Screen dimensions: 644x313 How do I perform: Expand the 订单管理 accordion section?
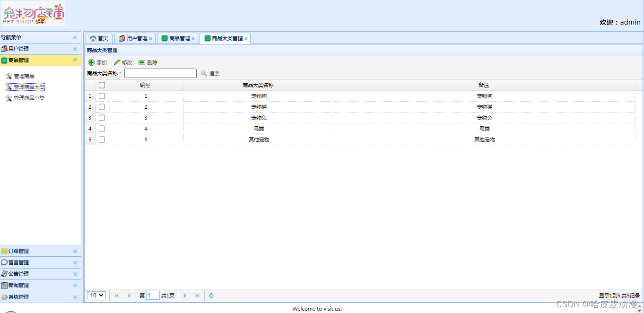tap(75, 251)
